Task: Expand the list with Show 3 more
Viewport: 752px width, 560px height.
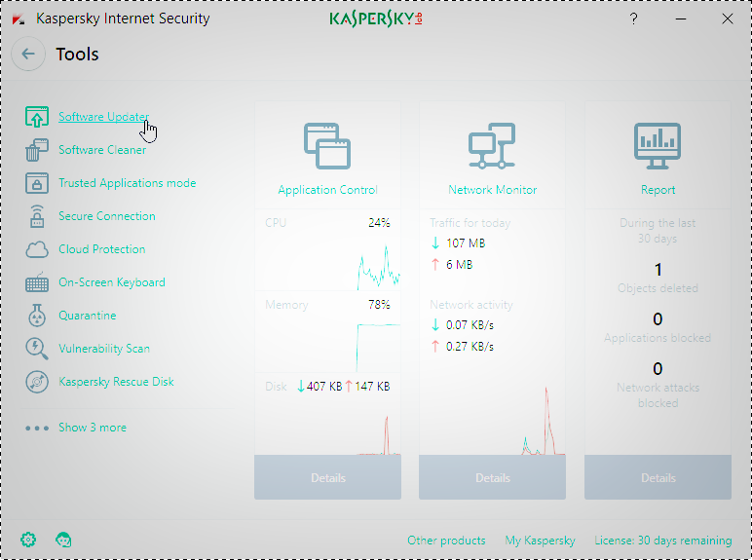Action: coord(92,428)
